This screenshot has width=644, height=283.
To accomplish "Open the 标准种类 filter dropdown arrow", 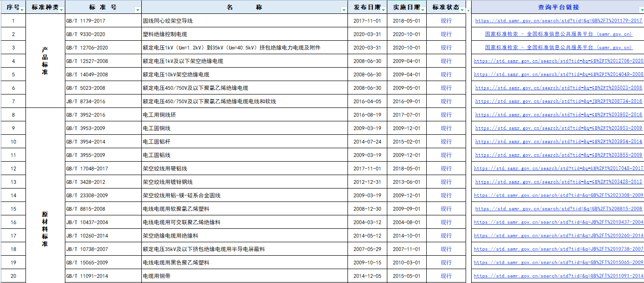I will pos(62,10).
